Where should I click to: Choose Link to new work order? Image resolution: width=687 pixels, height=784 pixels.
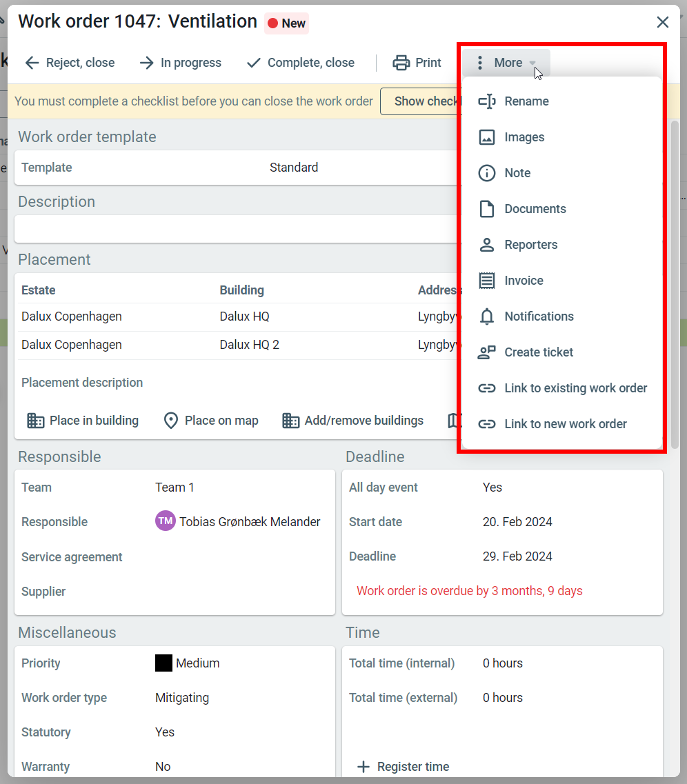pyautogui.click(x=565, y=424)
